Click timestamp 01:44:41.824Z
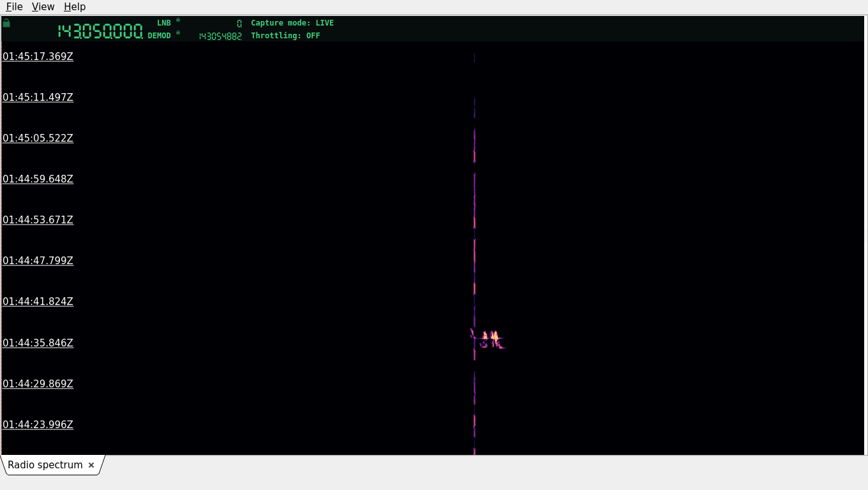 click(x=38, y=302)
